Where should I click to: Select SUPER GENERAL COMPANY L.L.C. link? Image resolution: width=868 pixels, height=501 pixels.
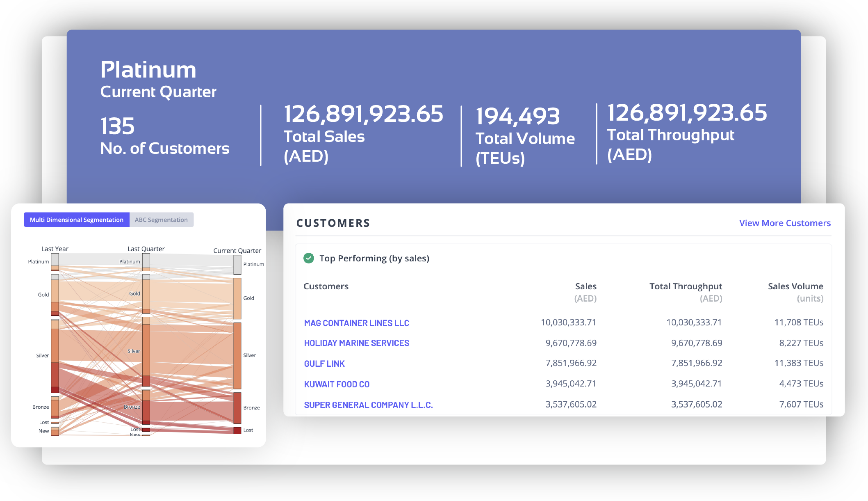(x=368, y=405)
